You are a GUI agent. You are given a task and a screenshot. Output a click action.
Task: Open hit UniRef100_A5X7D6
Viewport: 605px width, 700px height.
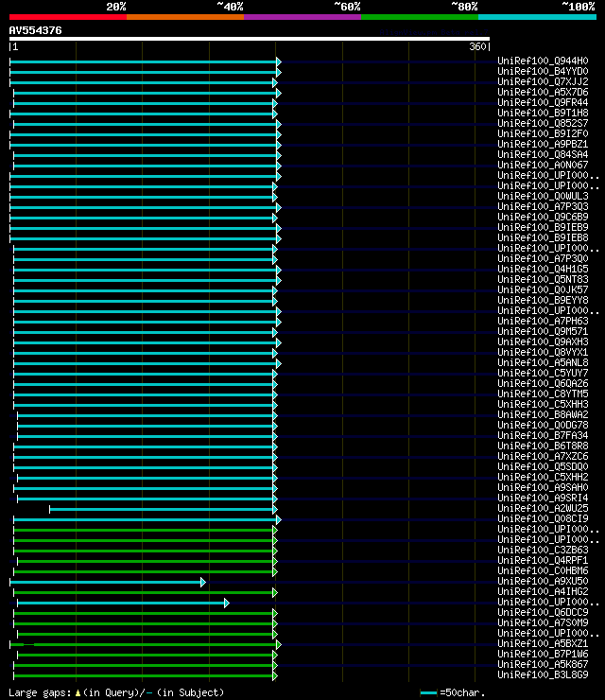click(543, 92)
